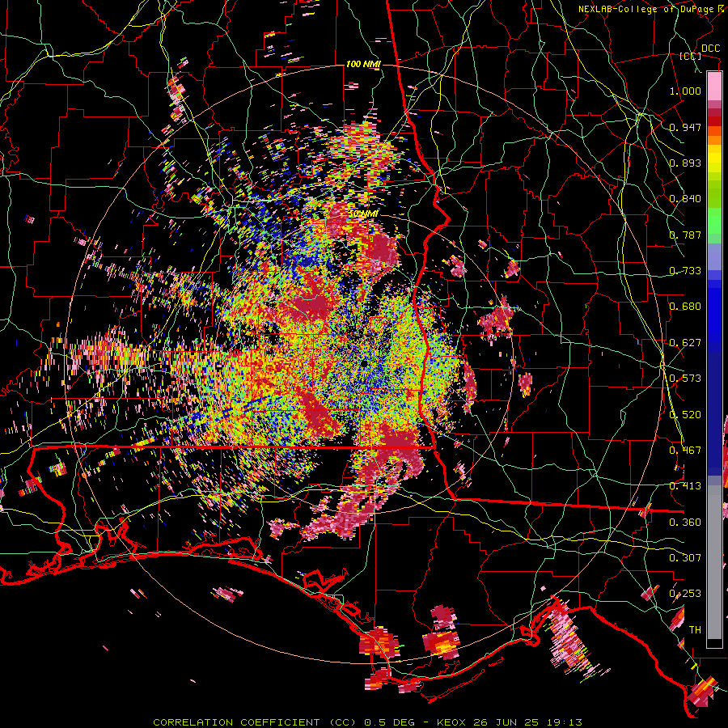Click the 0.253 legend value
The height and width of the screenshot is (728, 728).
coord(685,594)
